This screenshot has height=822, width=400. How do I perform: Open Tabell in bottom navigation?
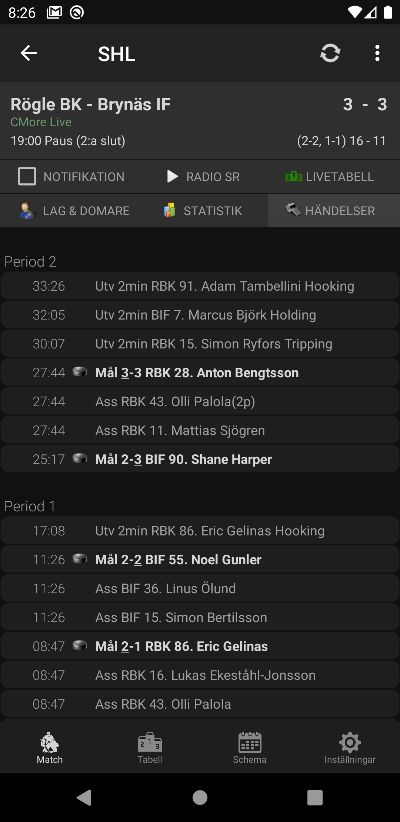(x=150, y=748)
